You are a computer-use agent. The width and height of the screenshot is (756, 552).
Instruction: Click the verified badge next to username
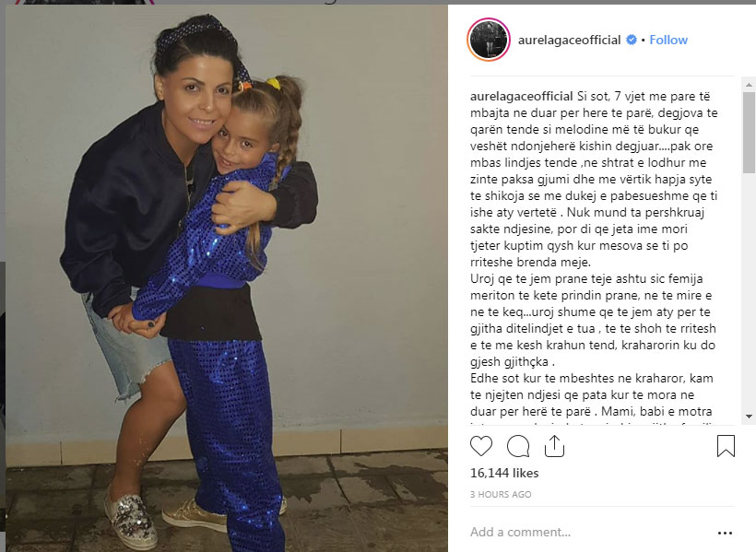(632, 40)
